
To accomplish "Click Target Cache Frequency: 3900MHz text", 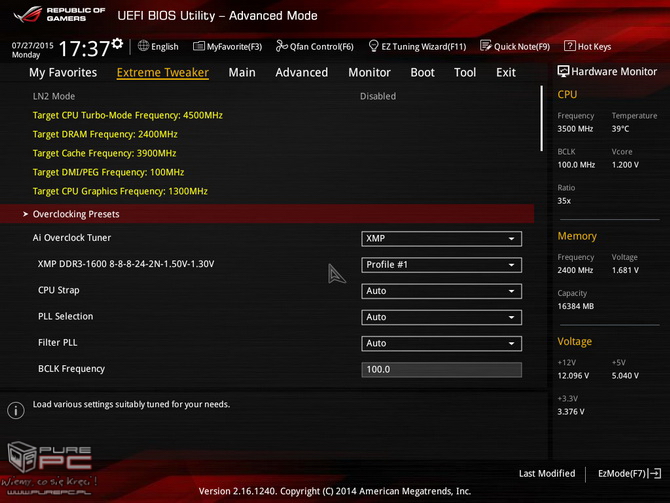I will [x=104, y=153].
